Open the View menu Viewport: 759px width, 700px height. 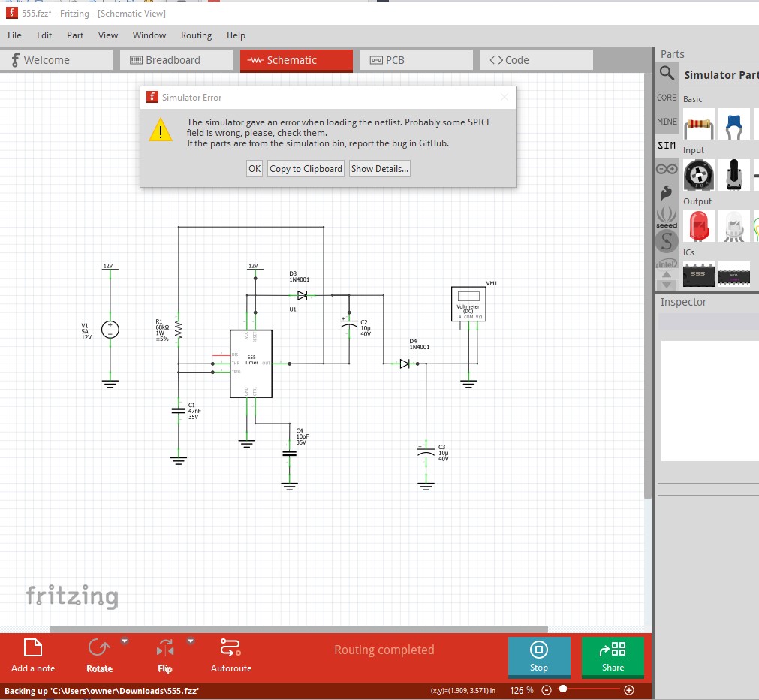coord(107,35)
